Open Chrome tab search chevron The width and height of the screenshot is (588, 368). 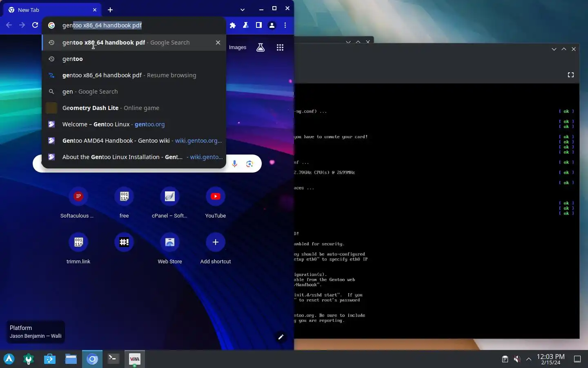point(243,9)
